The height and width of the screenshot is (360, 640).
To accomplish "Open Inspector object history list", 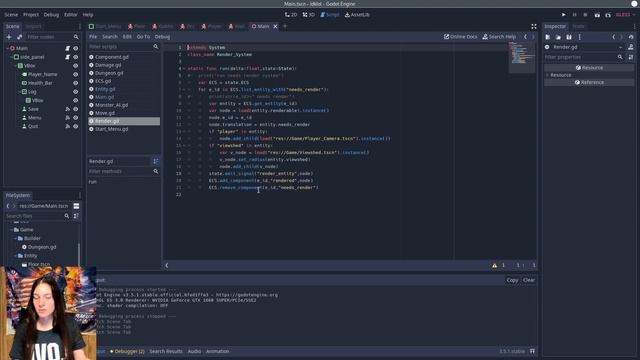I will [631, 37].
